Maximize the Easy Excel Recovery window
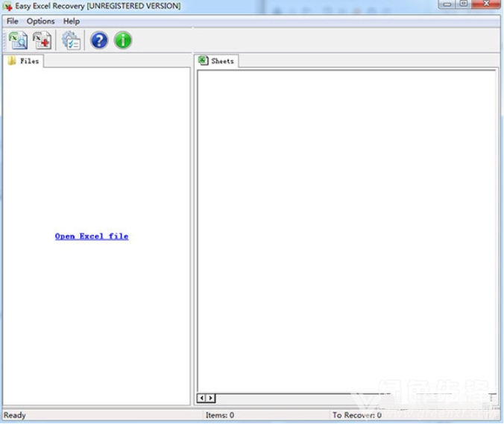The height and width of the screenshot is (424, 504). [464, 4]
